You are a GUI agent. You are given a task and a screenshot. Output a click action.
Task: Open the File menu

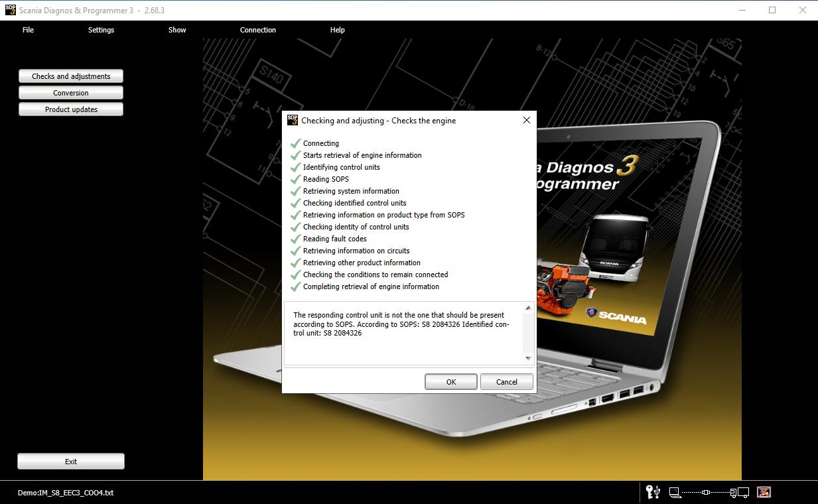pos(28,30)
